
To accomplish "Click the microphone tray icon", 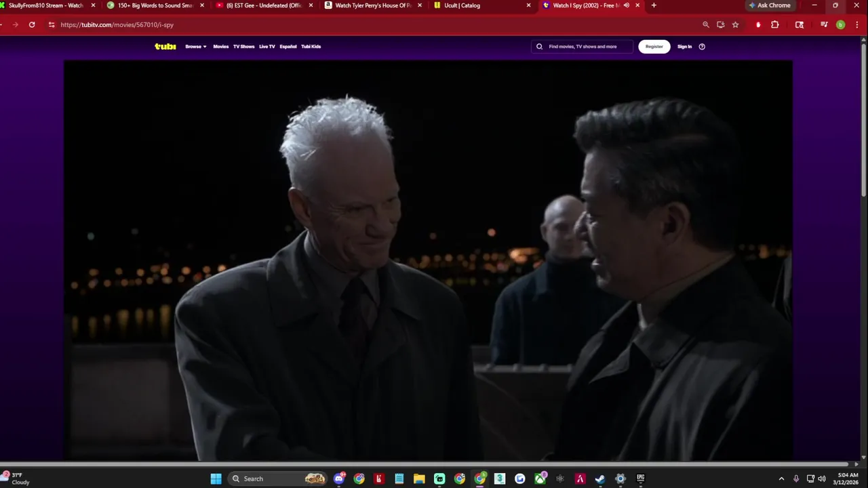I will pos(796,479).
